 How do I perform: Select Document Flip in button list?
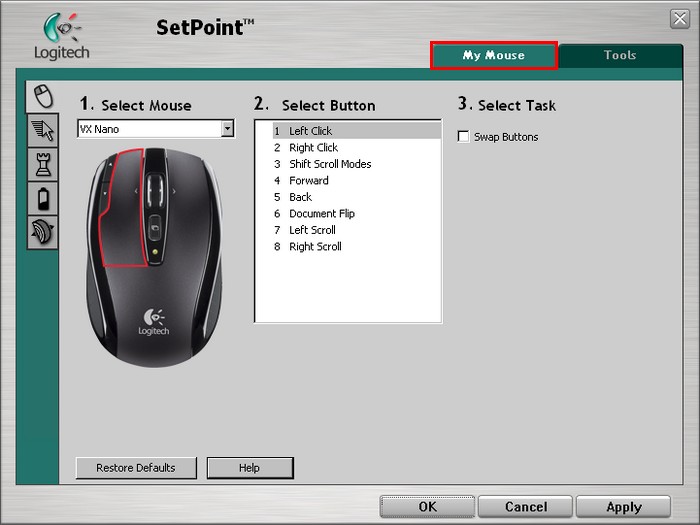(x=322, y=214)
